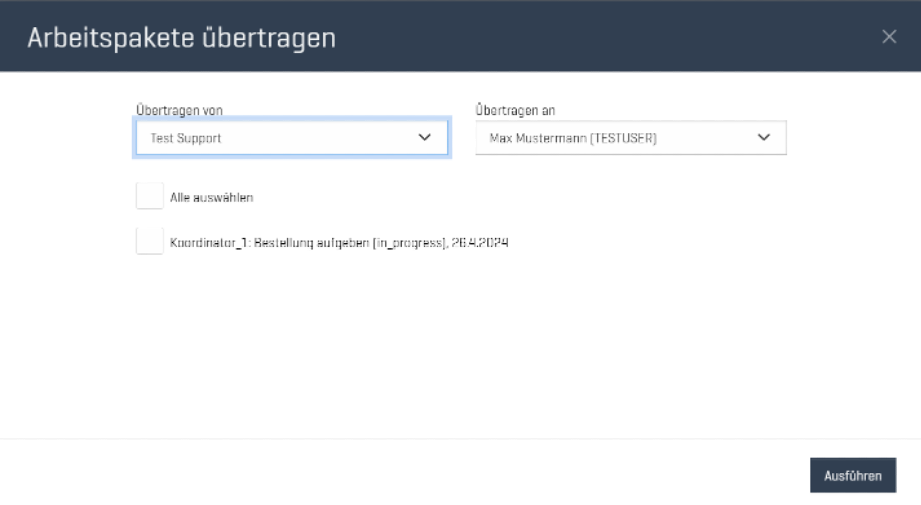The image size is (921, 505).
Task: Click the Übertragen von field label
Action: click(179, 110)
